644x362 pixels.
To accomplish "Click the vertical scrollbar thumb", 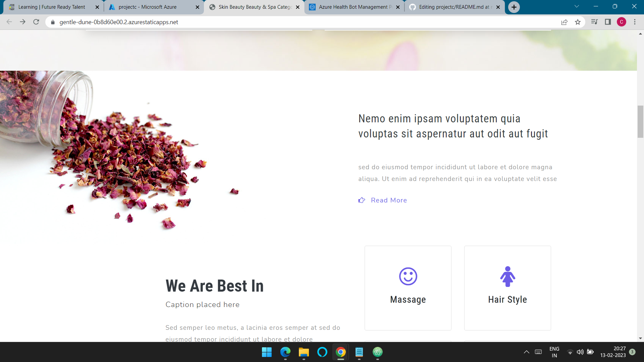I will [640, 121].
